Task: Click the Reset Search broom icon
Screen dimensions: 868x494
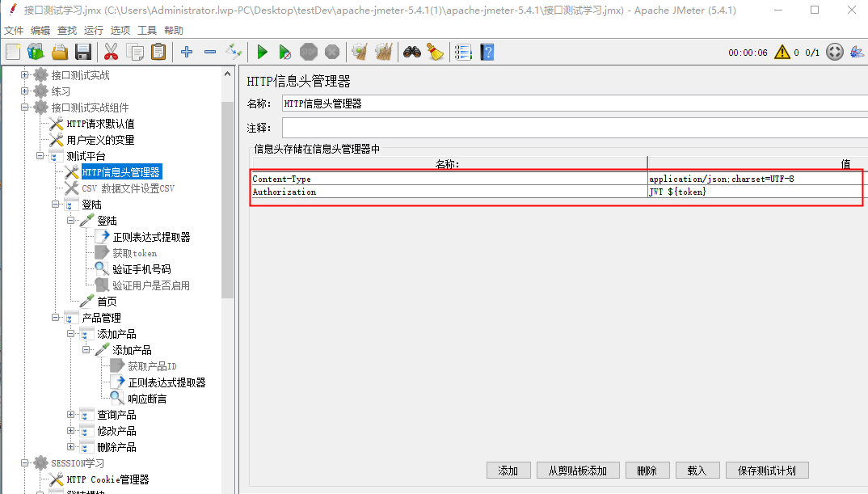Action: click(x=436, y=52)
